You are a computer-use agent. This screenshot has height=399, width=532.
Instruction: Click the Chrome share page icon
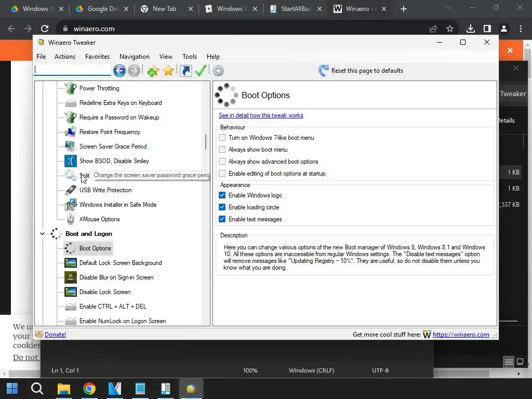click(x=433, y=29)
